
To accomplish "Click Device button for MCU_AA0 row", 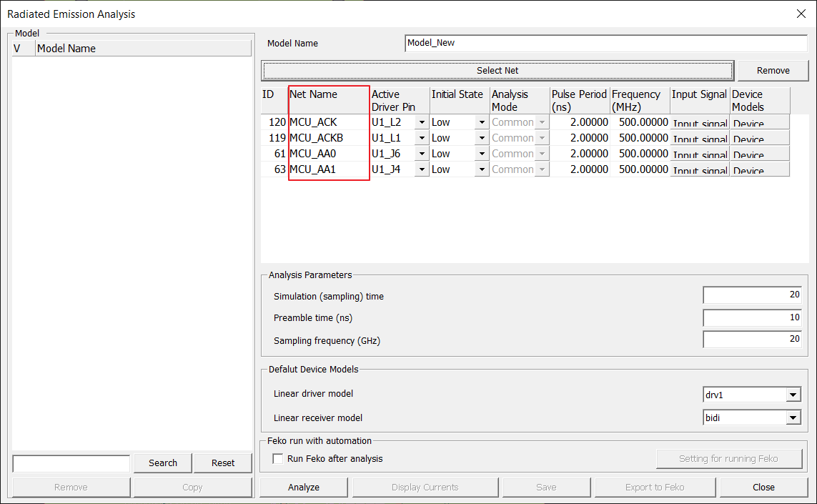I will [760, 154].
